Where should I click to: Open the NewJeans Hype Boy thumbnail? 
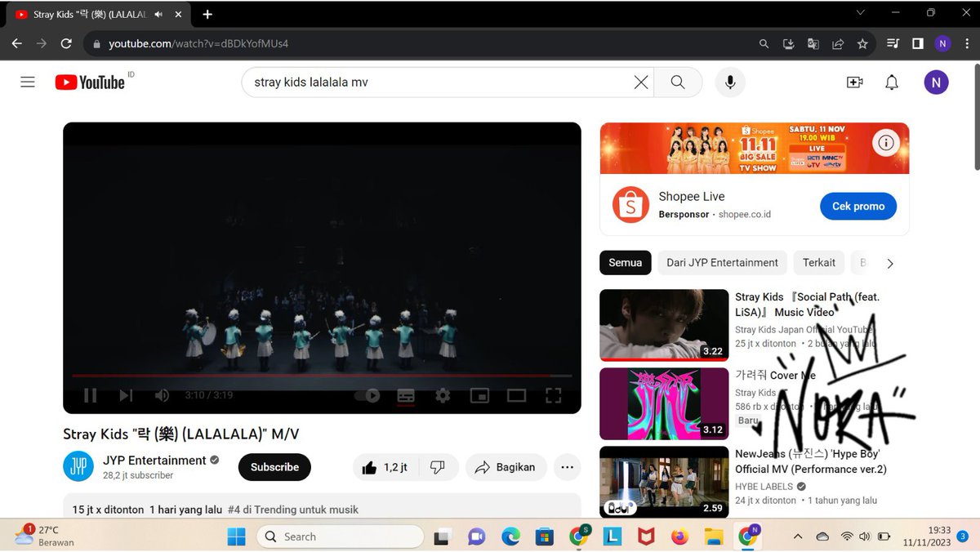(663, 482)
